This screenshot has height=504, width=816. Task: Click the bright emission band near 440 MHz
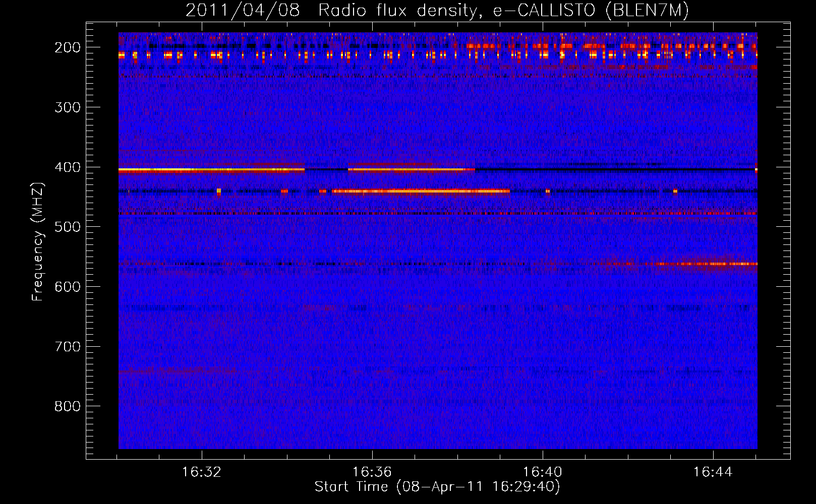tap(421, 191)
